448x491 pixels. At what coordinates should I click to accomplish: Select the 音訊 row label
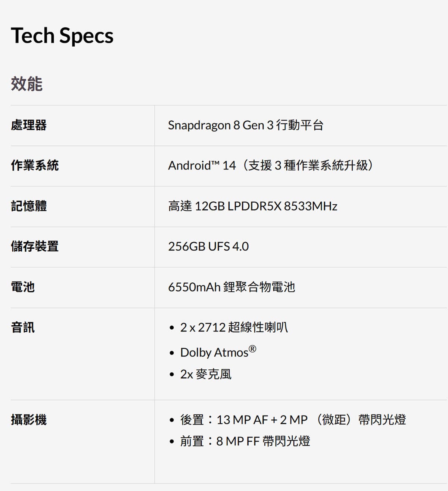[x=23, y=327]
